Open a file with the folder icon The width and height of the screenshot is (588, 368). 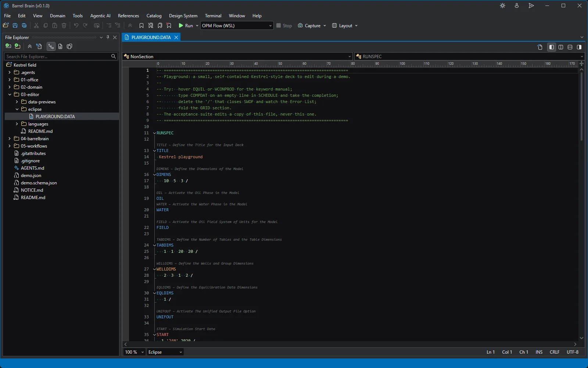pos(6,25)
